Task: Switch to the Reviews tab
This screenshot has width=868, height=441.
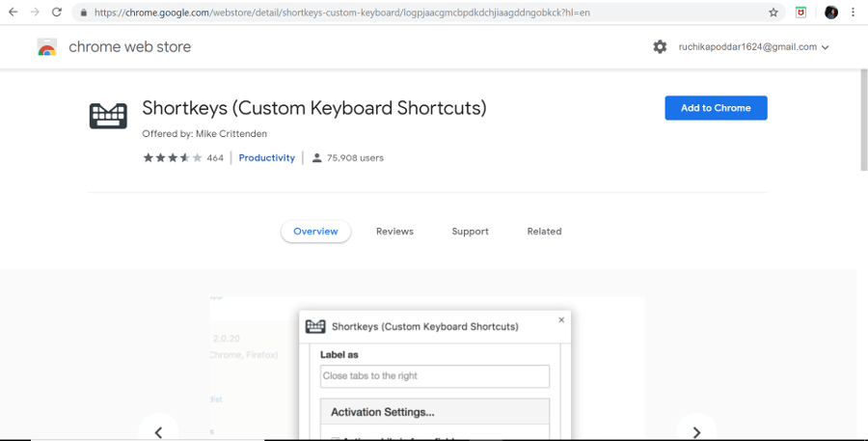Action: pyautogui.click(x=394, y=232)
